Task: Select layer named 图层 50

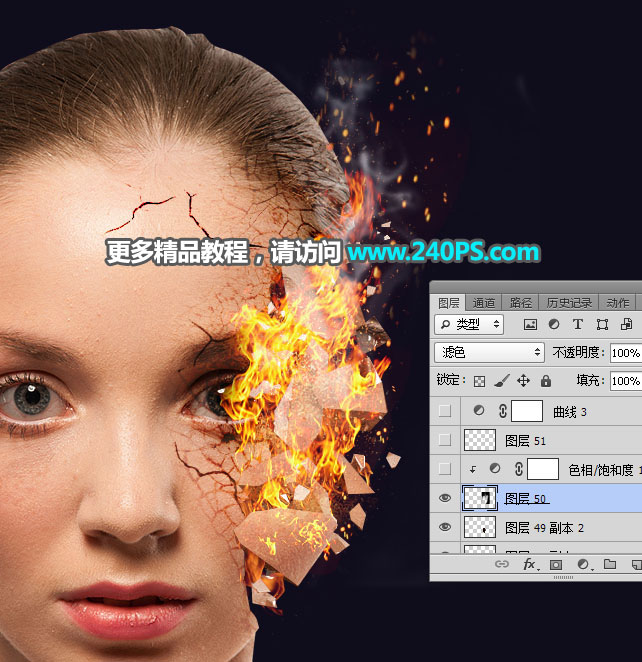Action: (526, 499)
